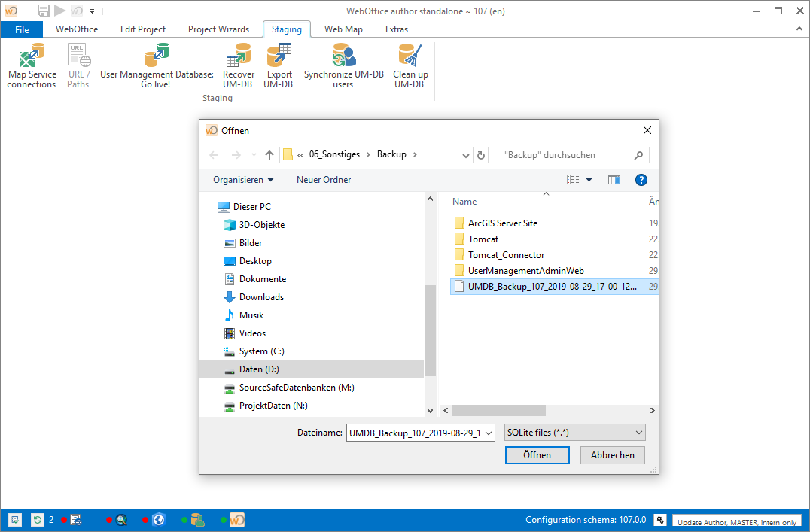Expand the quick access toolbar customize arrow
Viewport: 810px width, 532px height.
click(x=92, y=11)
